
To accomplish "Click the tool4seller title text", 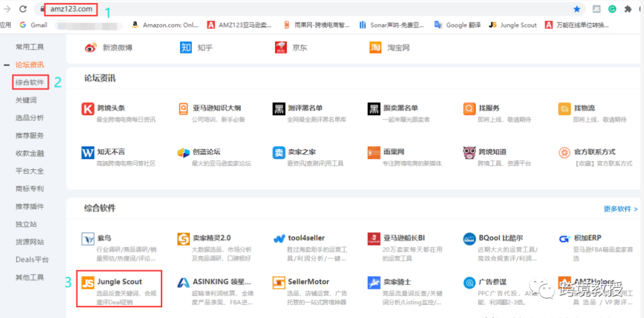I will point(306,238).
